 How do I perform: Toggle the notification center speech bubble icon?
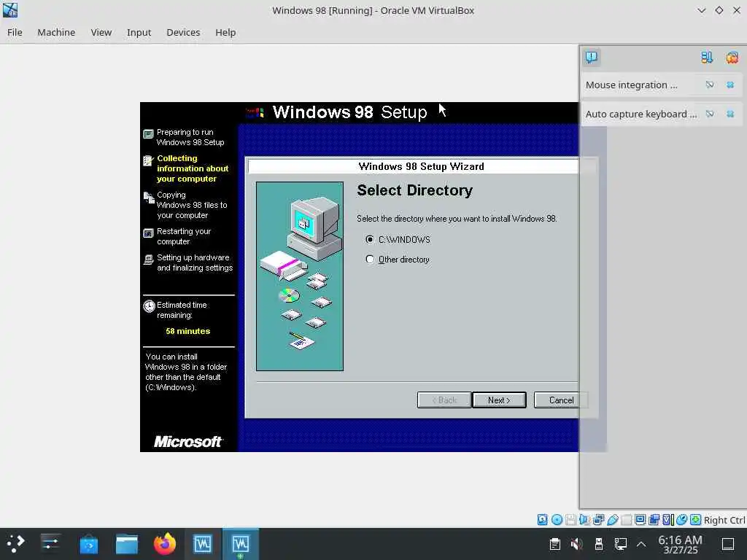tap(591, 58)
